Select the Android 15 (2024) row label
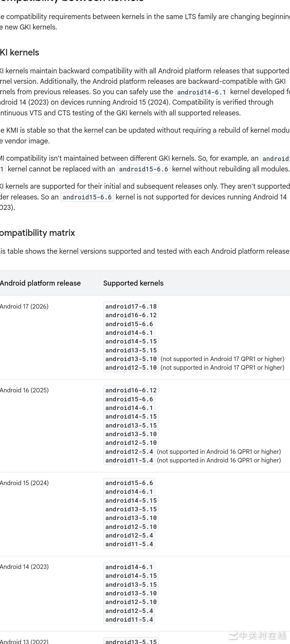The width and height of the screenshot is (290, 644). [24, 483]
